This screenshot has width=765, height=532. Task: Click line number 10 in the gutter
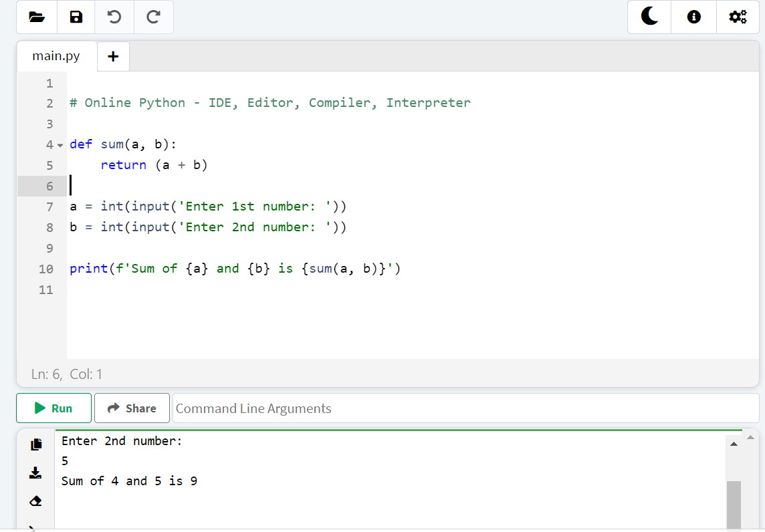click(x=45, y=269)
